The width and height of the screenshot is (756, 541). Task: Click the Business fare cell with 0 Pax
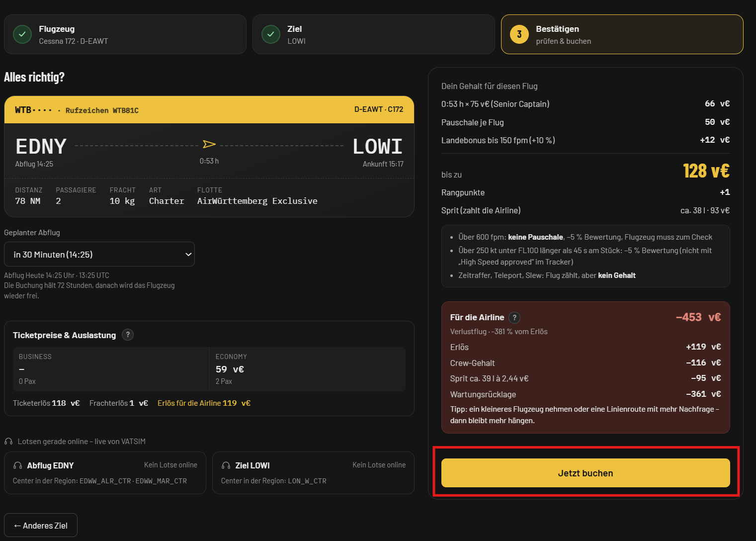coord(111,369)
